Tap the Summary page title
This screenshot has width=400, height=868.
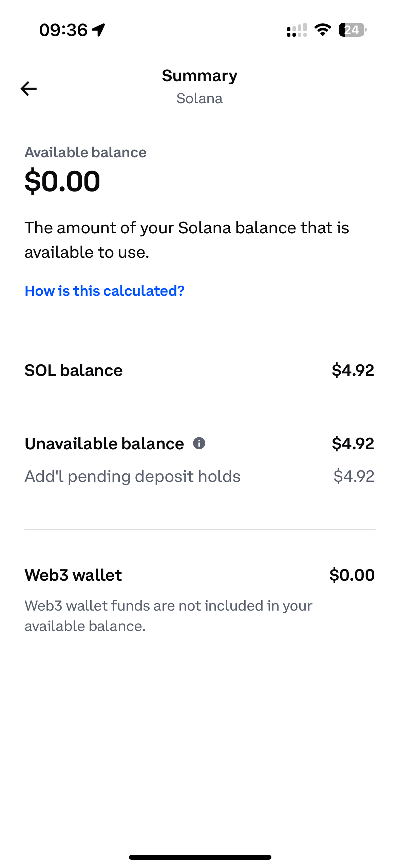[199, 75]
